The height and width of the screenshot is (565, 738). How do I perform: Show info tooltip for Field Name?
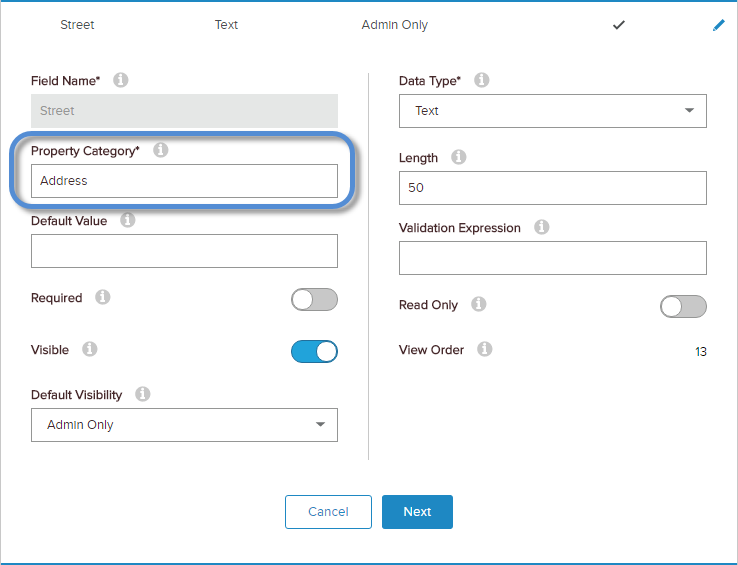tap(120, 80)
